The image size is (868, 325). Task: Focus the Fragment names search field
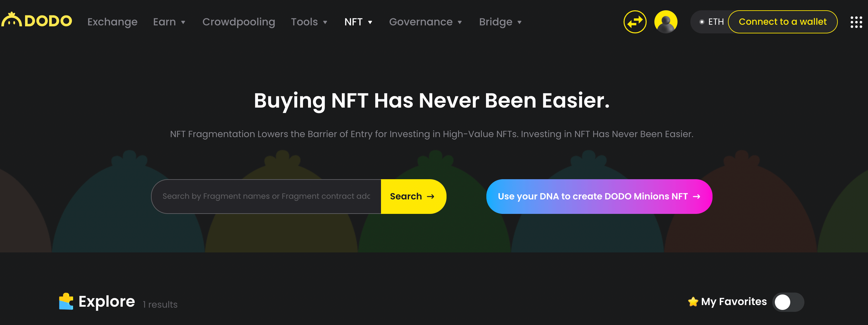(266, 196)
